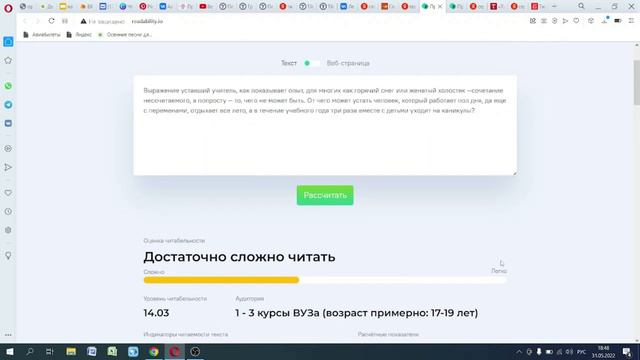Viewport: 640px width, 360px height.
Task: Open Excel from taskbar
Action: (x=112, y=351)
